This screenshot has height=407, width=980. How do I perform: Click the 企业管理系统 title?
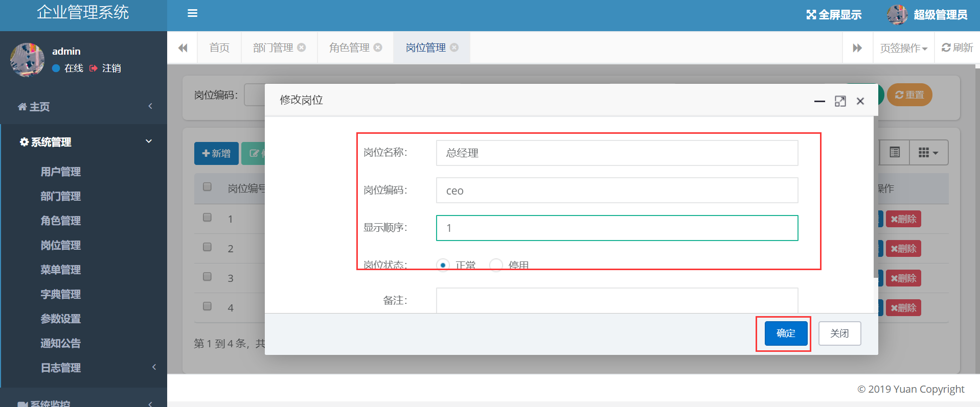coord(83,12)
